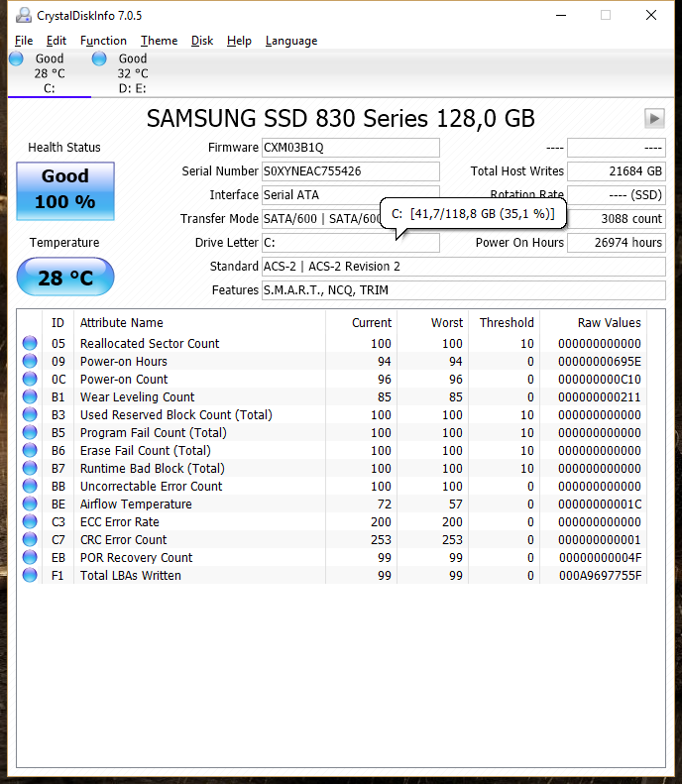Select the Power-on Hours attribute name
The height and width of the screenshot is (784, 682).
click(124, 362)
